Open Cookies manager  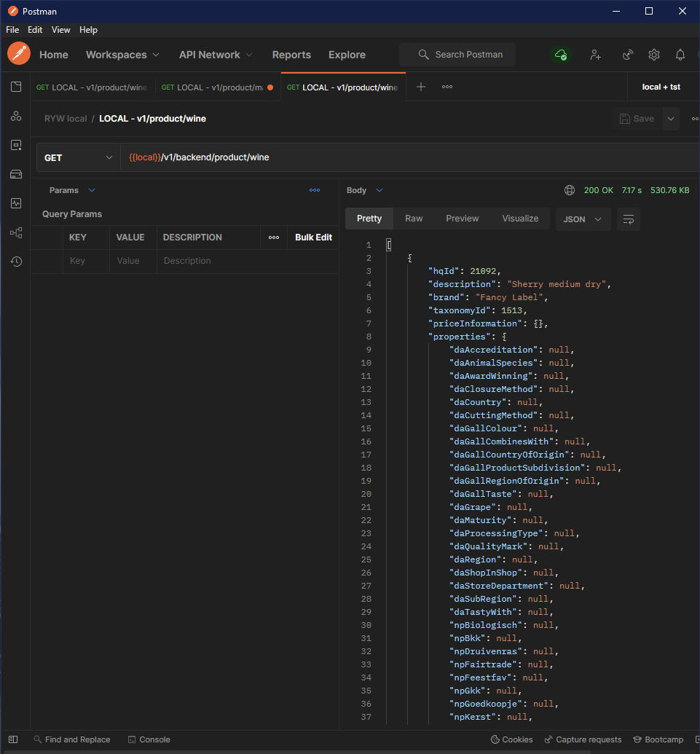pos(511,739)
